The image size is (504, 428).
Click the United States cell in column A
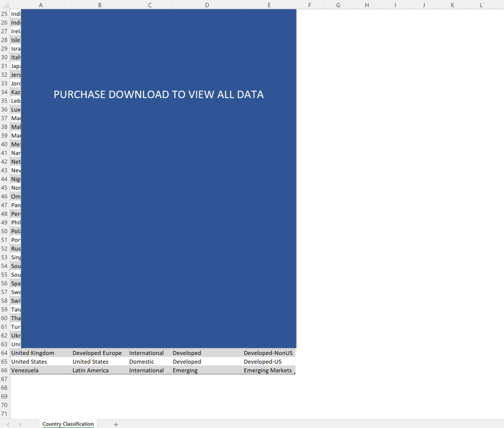41,361
